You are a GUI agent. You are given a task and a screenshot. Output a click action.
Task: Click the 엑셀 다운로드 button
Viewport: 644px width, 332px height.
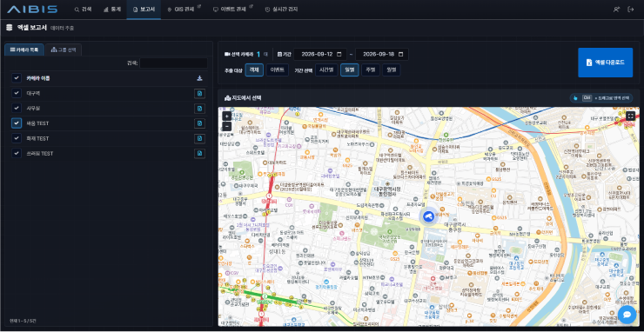606,63
